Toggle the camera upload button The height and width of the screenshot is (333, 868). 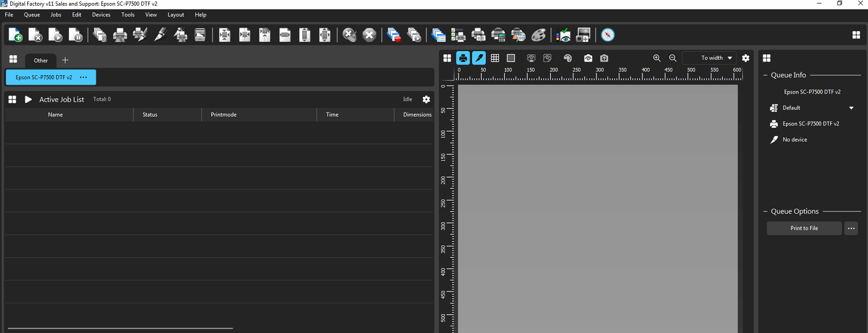point(604,58)
